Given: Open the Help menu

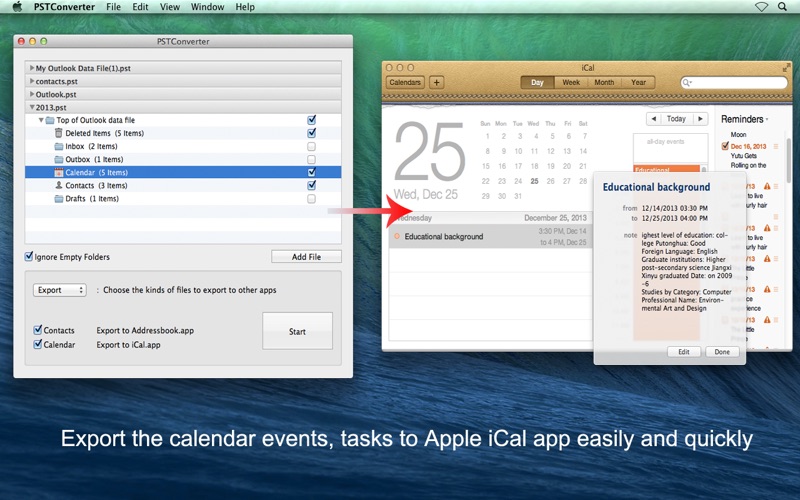Looking at the screenshot, I should coord(245,7).
